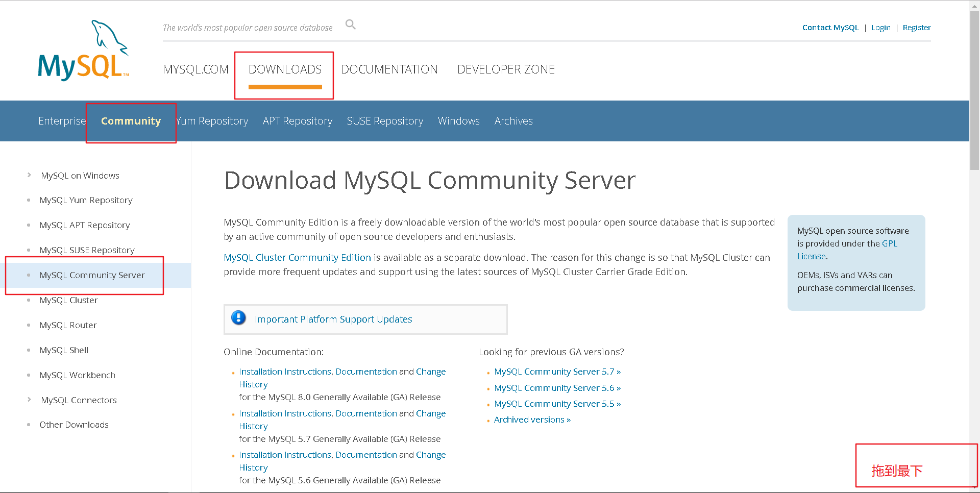
Task: Click the Download MySQL Community Server heading
Action: click(430, 181)
